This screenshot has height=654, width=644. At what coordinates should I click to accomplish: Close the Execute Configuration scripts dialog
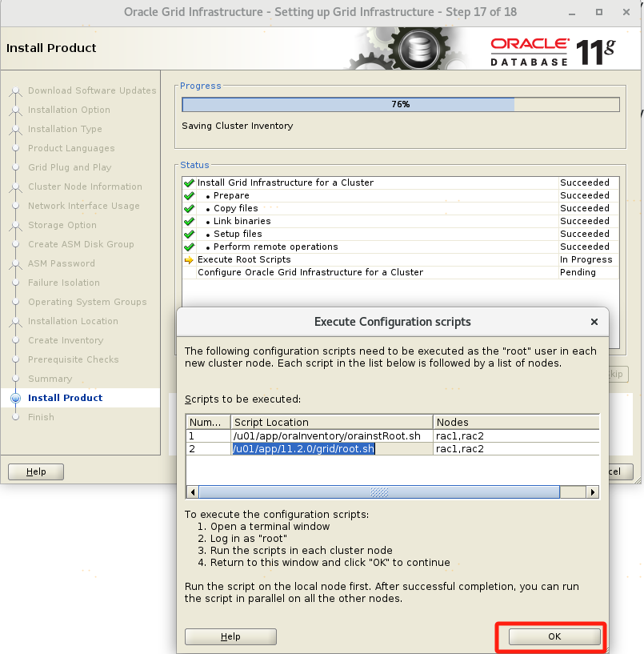coord(594,322)
